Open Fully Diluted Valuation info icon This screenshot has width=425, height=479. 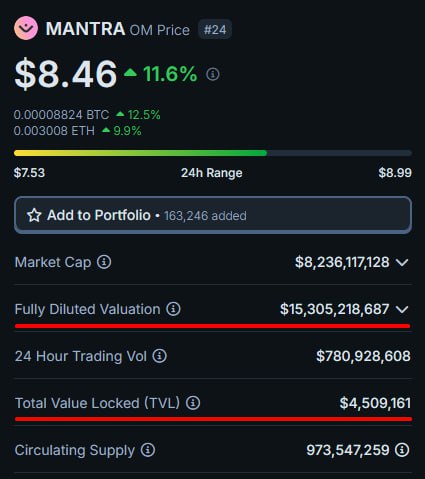173,309
